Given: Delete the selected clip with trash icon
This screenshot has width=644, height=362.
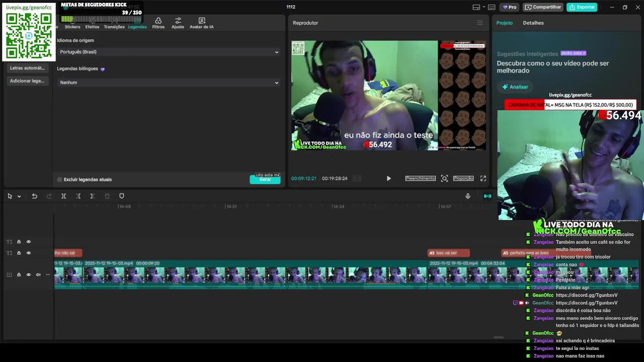Looking at the screenshot, I should click(107, 196).
